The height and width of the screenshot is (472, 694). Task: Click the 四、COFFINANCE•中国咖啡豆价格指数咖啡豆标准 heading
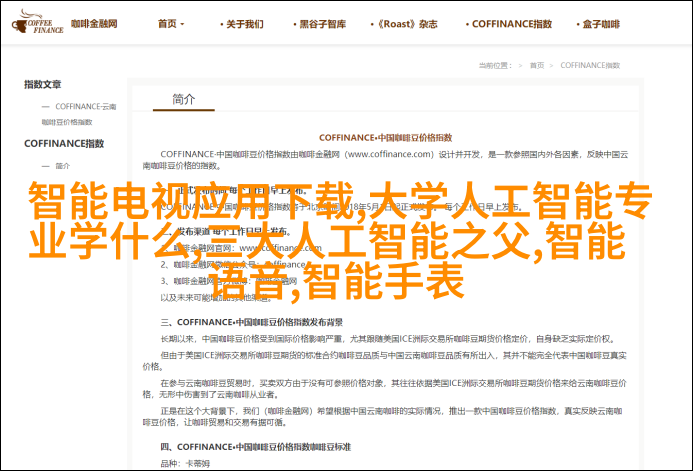coord(255,447)
